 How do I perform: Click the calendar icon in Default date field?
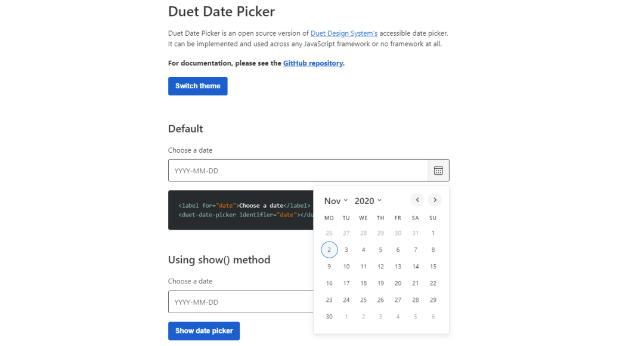438,171
